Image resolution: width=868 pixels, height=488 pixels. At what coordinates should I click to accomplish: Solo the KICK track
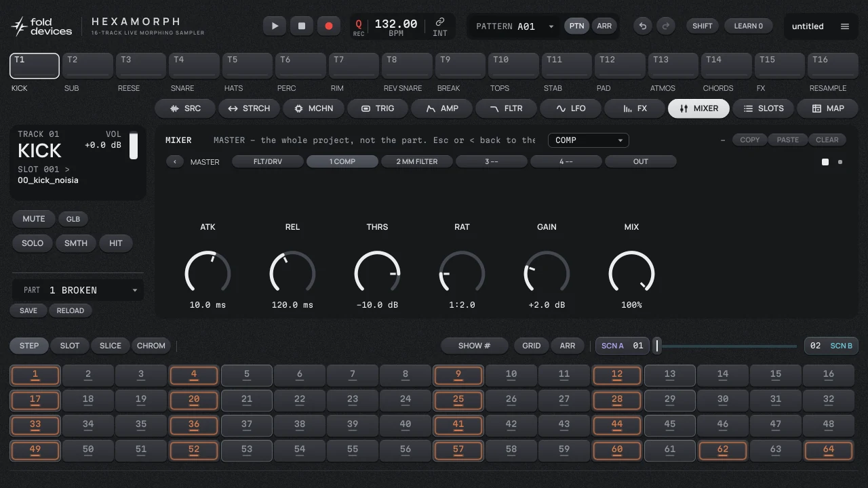pos(32,243)
